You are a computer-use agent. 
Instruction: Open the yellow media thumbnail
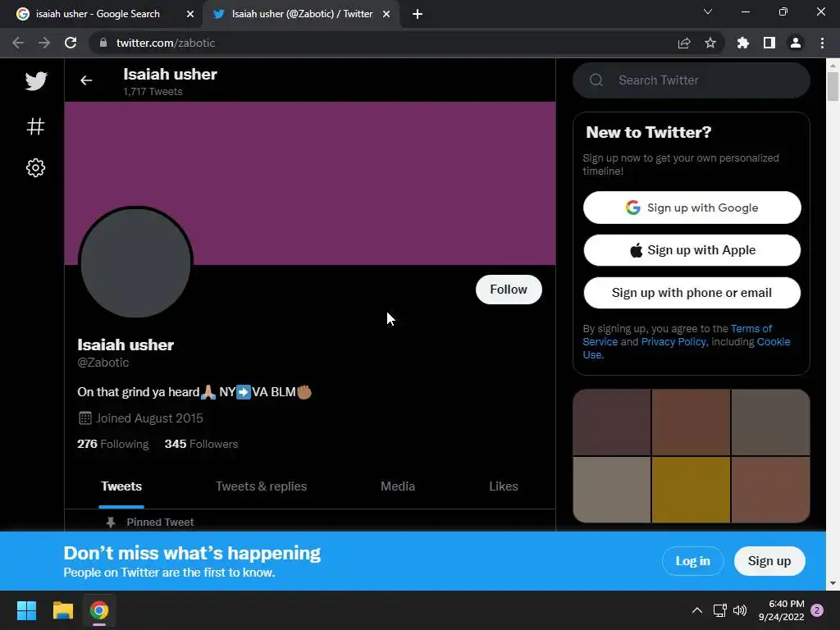click(691, 490)
